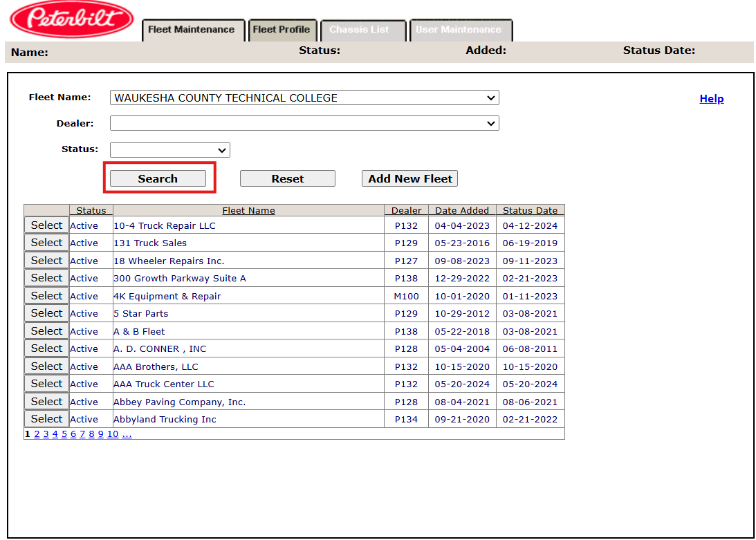The width and height of the screenshot is (756, 540).
Task: Click dealer code 'P127'
Action: [407, 261]
